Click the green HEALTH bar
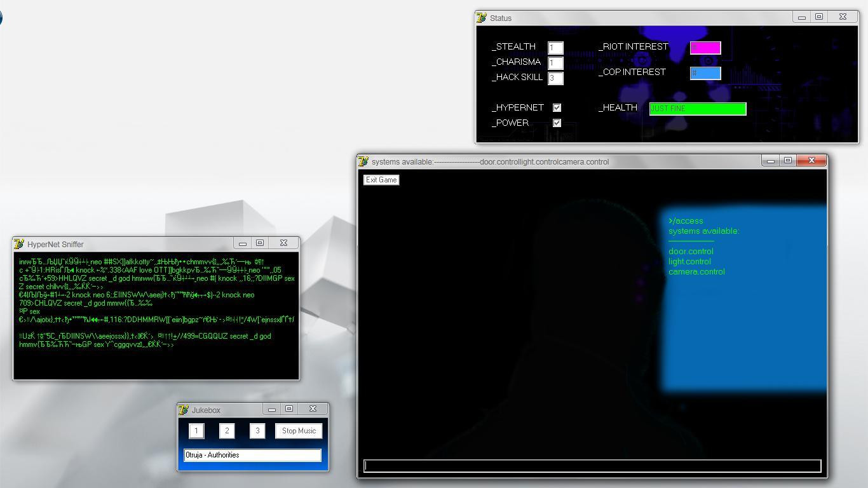The image size is (868, 488). pyautogui.click(x=698, y=109)
